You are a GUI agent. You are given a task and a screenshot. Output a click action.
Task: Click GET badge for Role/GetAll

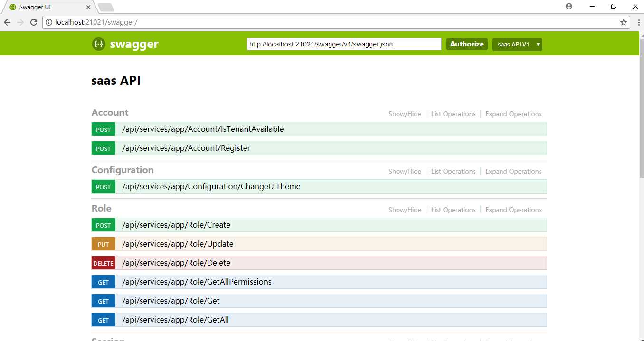(x=104, y=320)
